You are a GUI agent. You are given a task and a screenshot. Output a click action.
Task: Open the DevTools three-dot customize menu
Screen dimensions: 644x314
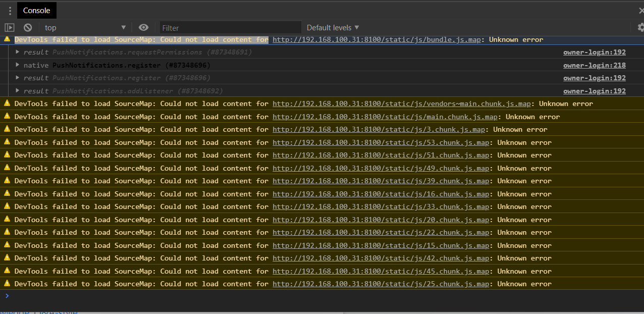[10, 11]
